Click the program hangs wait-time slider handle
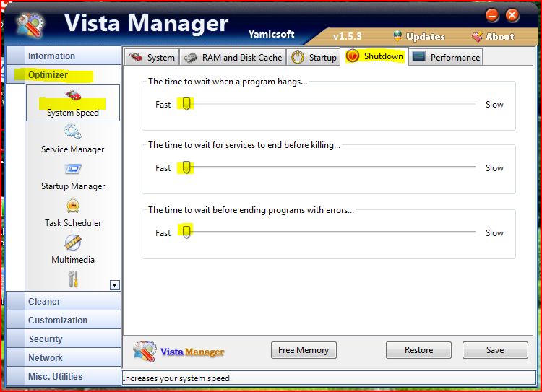 (x=186, y=104)
